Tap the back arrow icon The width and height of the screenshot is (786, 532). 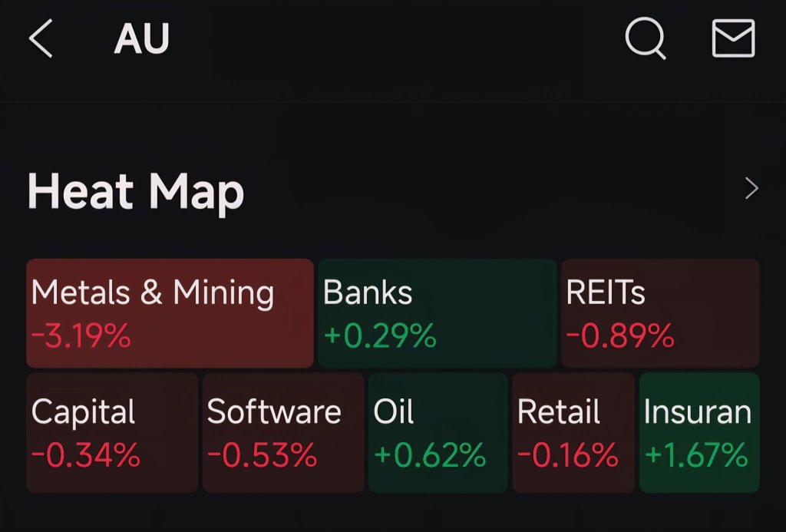coord(41,38)
